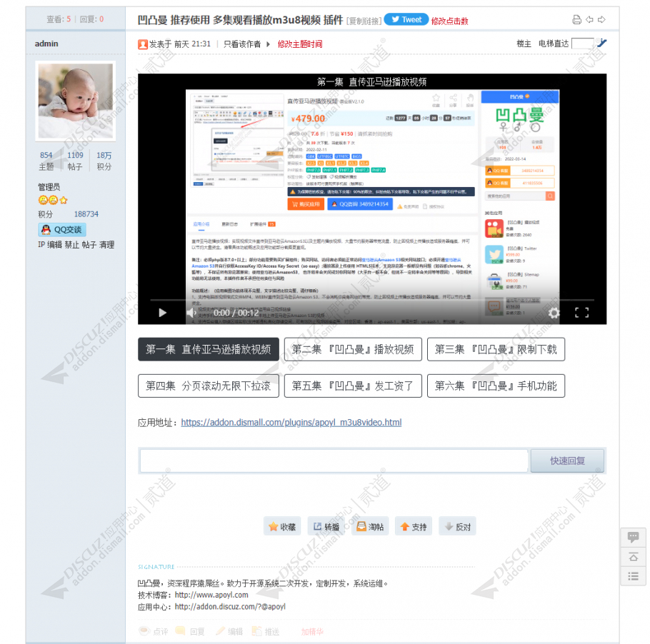Image resolution: width=650 pixels, height=644 pixels.
Task: Click the 支持 upvote button
Action: (414, 526)
